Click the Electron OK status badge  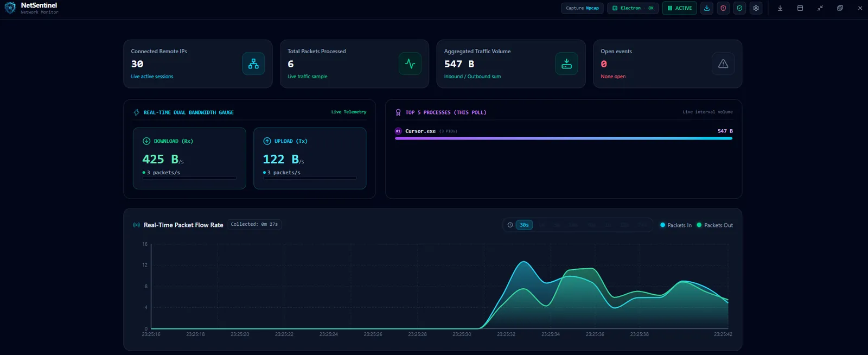click(633, 8)
